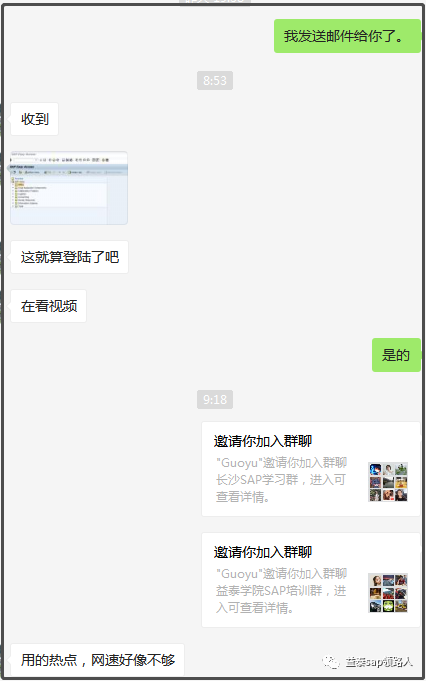The width and height of the screenshot is (426, 681).
Task: Click the 这就算登陆了吧 message bubble
Action: [x=69, y=257]
